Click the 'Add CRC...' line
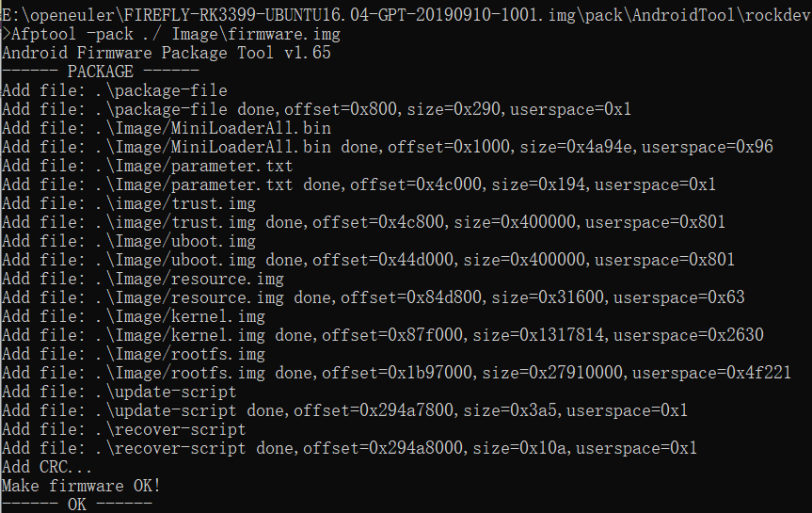This screenshot has width=812, height=513. [x=47, y=467]
